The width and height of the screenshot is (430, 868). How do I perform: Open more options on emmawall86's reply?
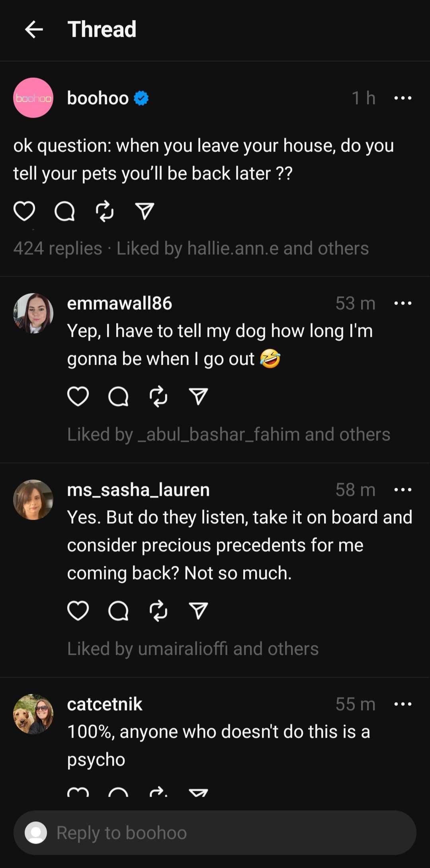click(403, 303)
